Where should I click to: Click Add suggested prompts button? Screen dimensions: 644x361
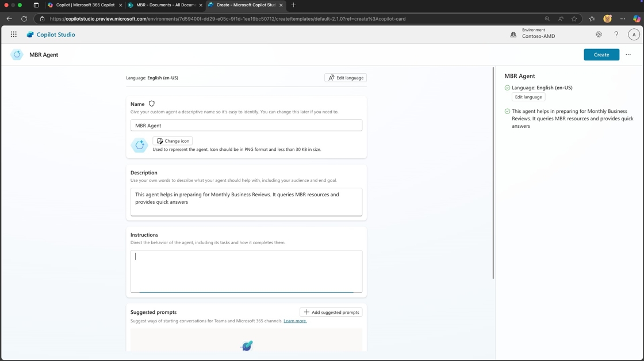(331, 312)
